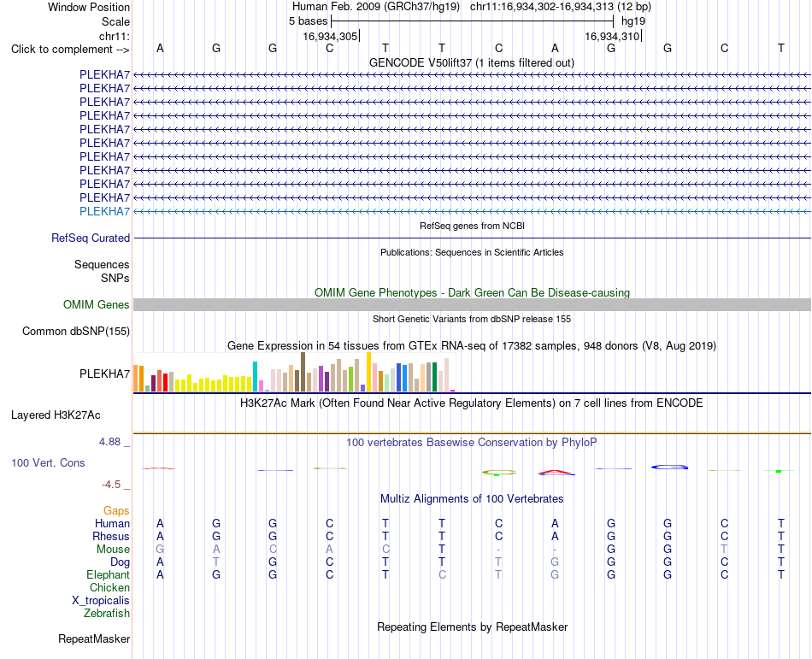Click 'Click to complement -->' to complement bases
Viewport: 812px width, 659px height.
pyautogui.click(x=70, y=50)
